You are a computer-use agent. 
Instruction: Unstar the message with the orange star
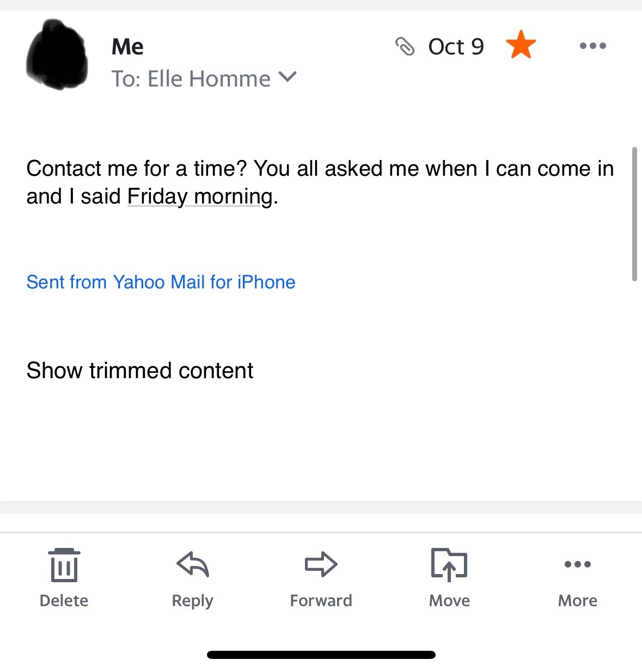(x=521, y=45)
